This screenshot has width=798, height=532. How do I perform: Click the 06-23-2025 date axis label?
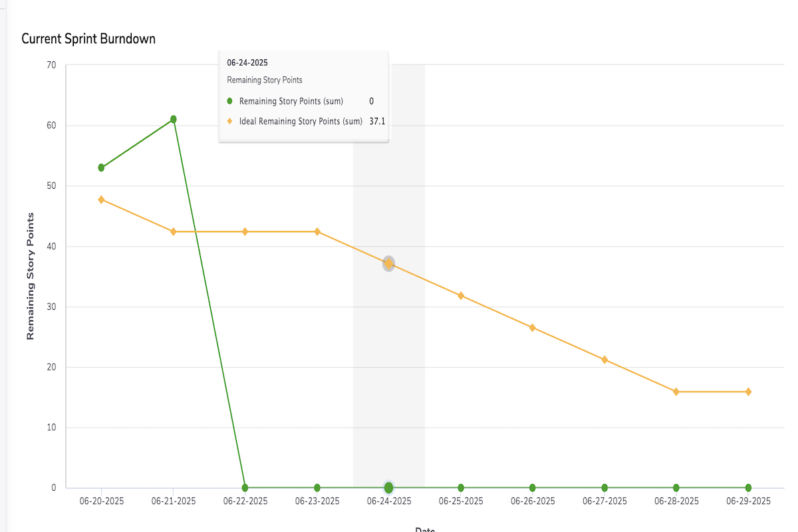coord(317,501)
